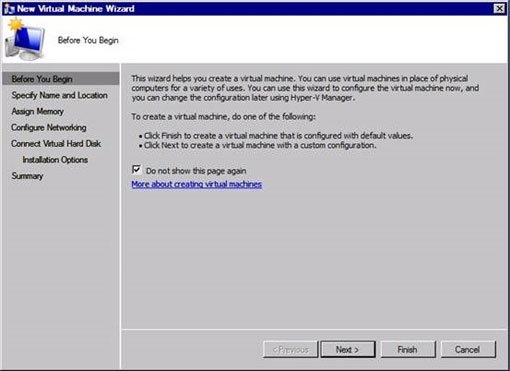
Task: Click the Next button
Action: 348,349
